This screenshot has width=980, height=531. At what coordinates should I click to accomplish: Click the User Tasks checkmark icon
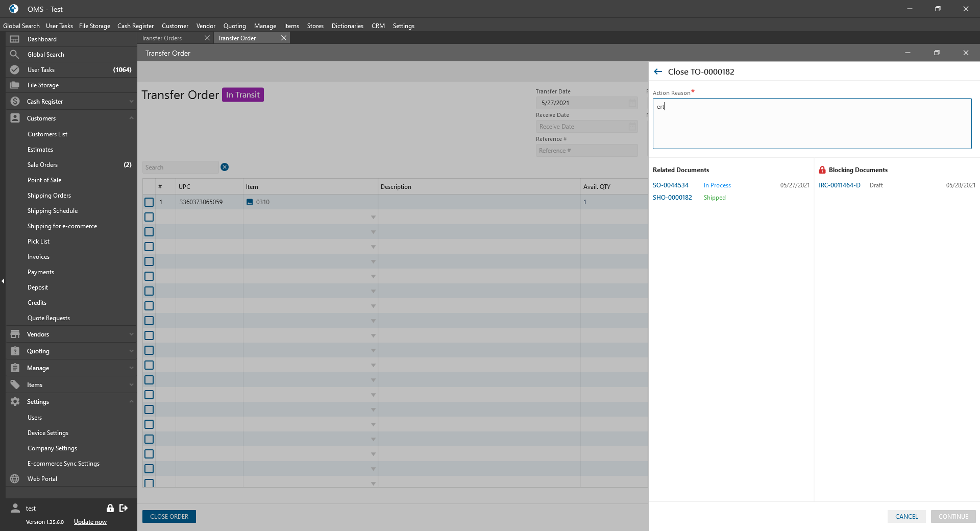[15, 70]
